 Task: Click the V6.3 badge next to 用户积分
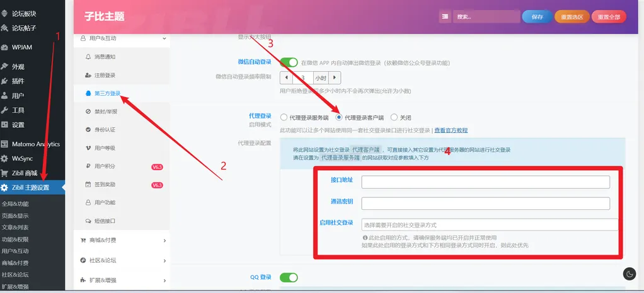tap(158, 167)
